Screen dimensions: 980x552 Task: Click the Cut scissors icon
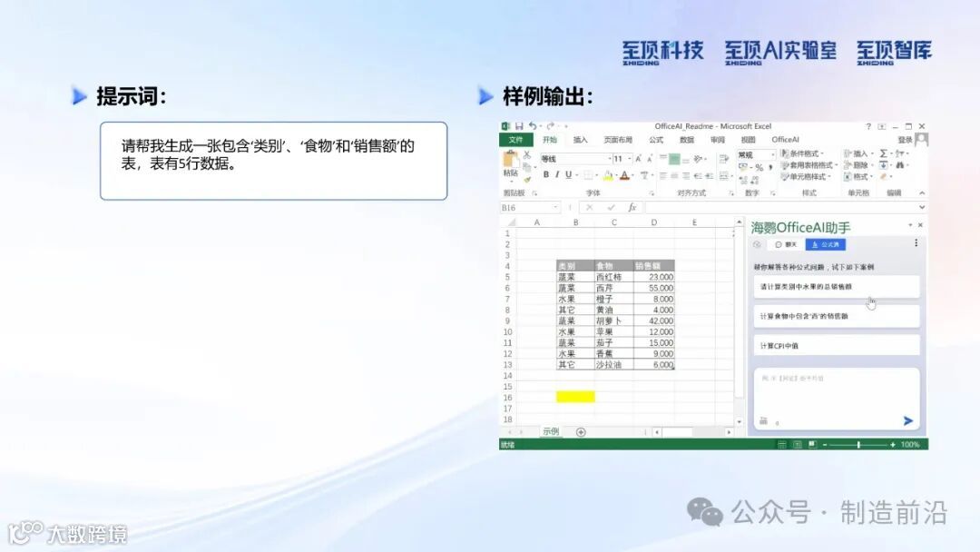coord(527,154)
